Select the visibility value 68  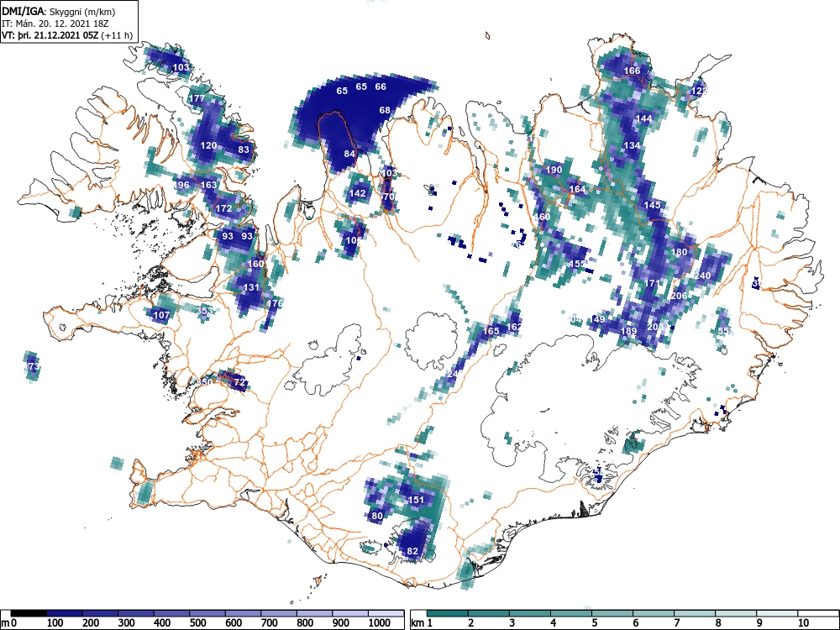click(385, 110)
